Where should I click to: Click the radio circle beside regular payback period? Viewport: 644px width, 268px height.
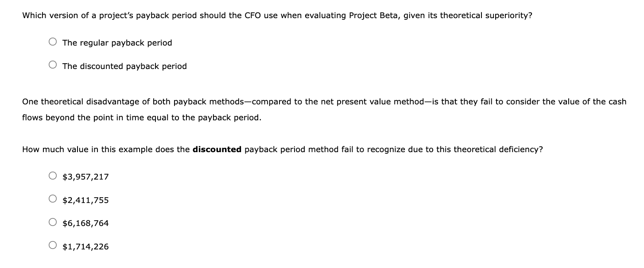[53, 41]
